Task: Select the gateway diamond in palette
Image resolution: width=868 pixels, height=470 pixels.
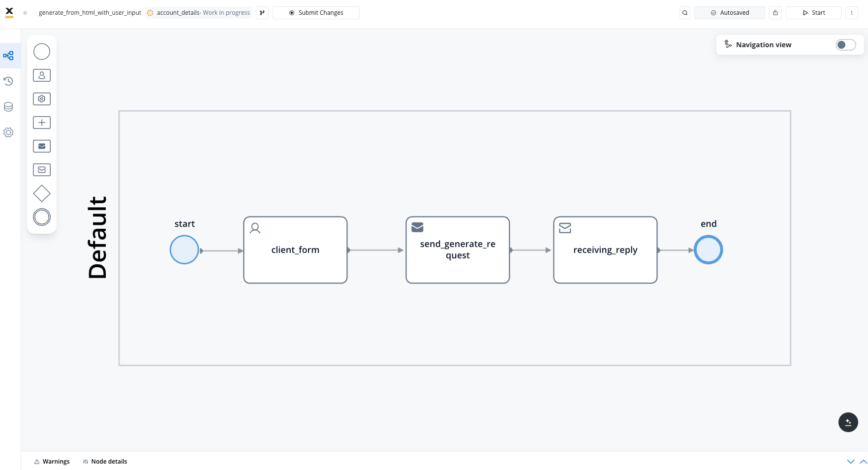Action: point(42,193)
